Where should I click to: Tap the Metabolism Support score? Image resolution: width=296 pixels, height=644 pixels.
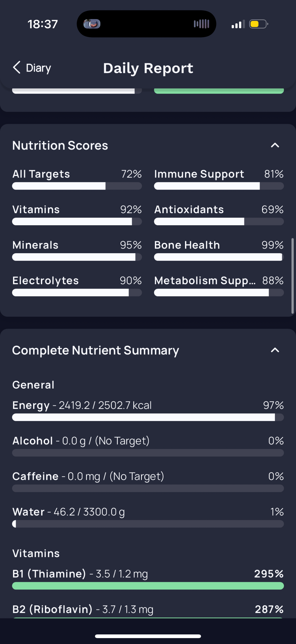219,285
